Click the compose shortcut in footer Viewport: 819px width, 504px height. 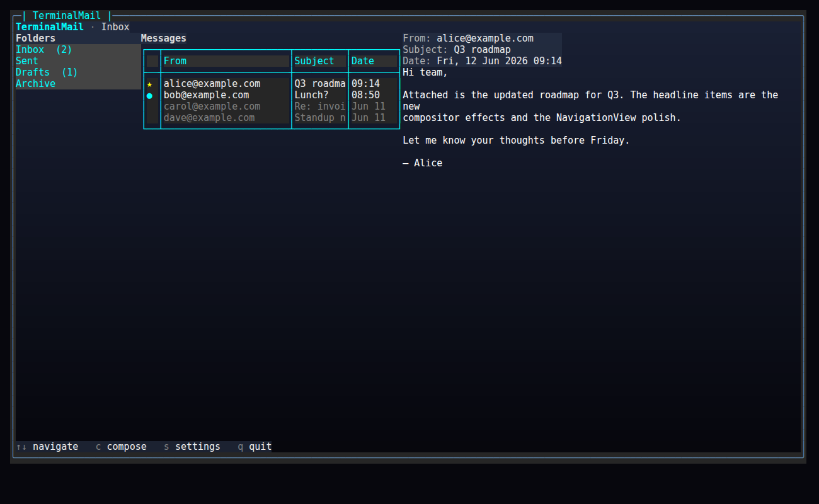[x=121, y=447]
